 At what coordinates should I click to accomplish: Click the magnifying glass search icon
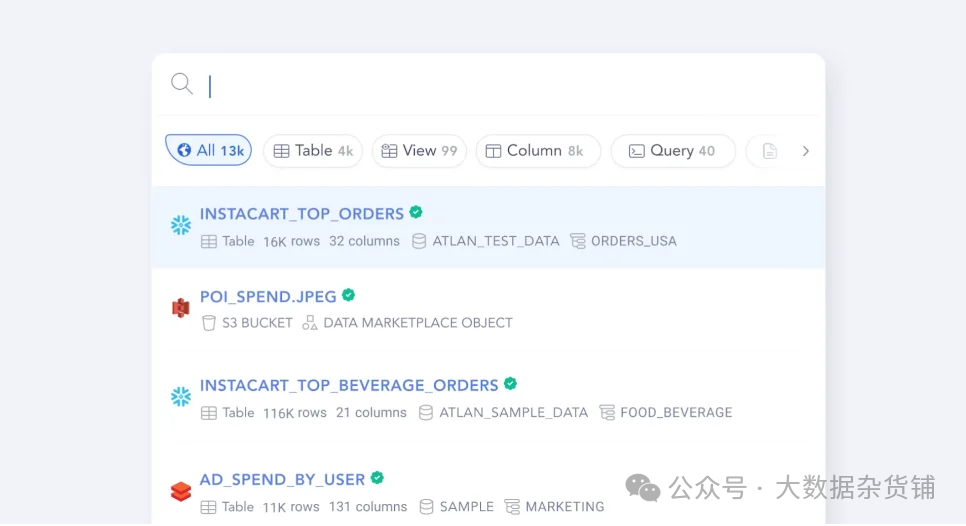click(x=181, y=84)
